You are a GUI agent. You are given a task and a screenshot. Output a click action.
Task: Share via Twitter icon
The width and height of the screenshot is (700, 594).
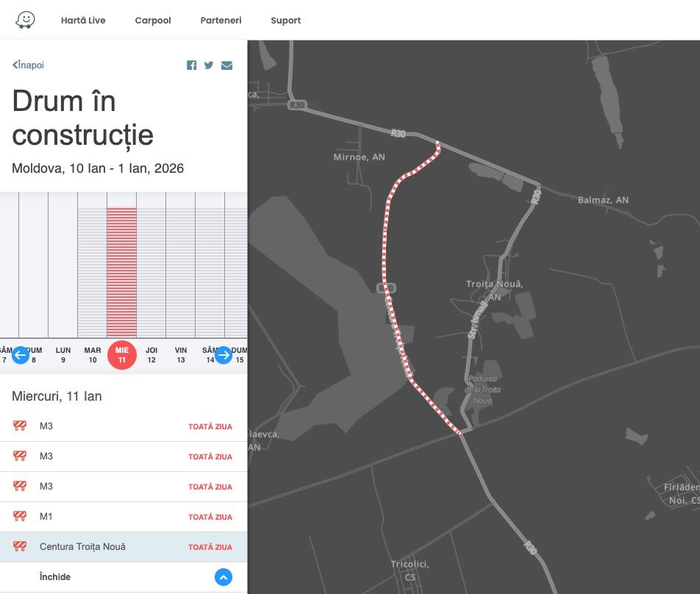click(x=209, y=65)
